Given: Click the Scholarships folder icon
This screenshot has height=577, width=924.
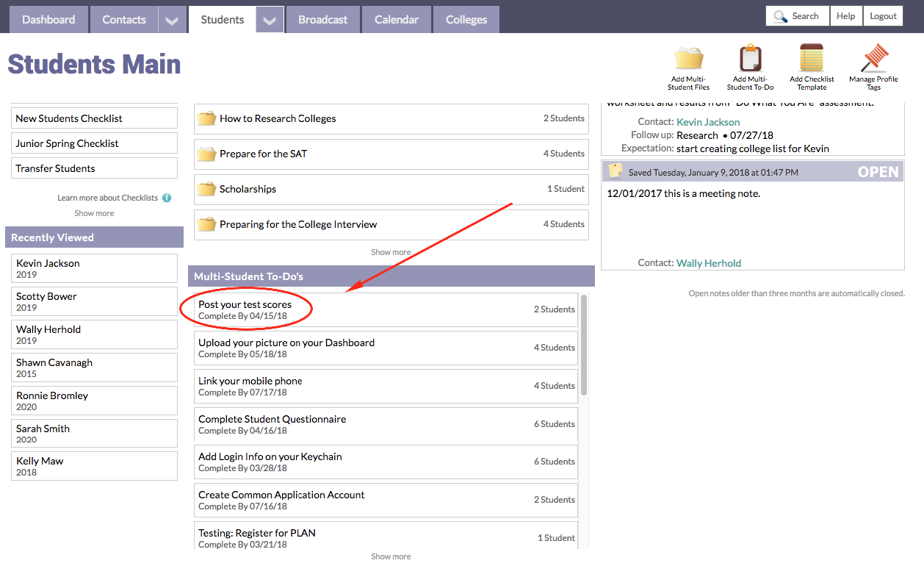Looking at the screenshot, I should pyautogui.click(x=207, y=189).
